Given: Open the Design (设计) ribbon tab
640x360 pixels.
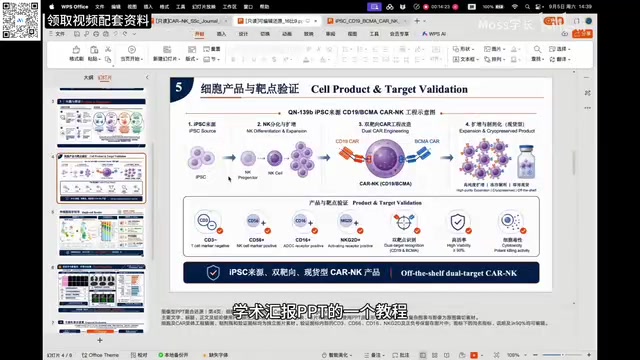Looking at the screenshot, I should [x=243, y=34].
